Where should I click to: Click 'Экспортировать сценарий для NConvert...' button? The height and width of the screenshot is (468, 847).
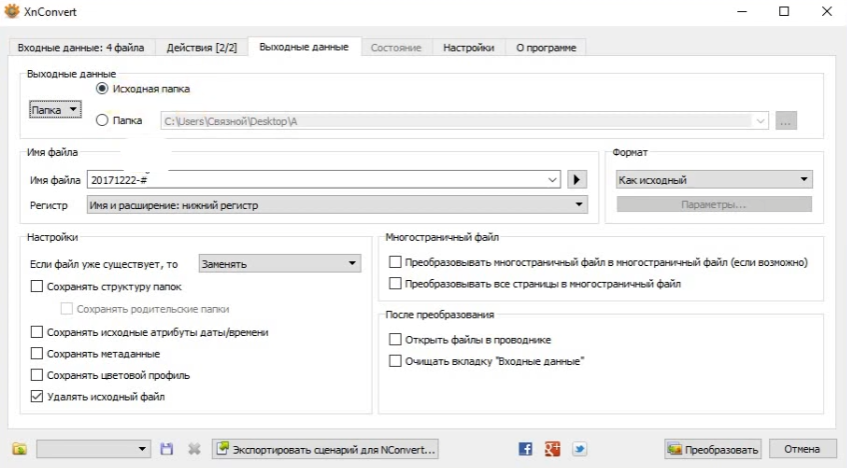[x=325, y=449]
